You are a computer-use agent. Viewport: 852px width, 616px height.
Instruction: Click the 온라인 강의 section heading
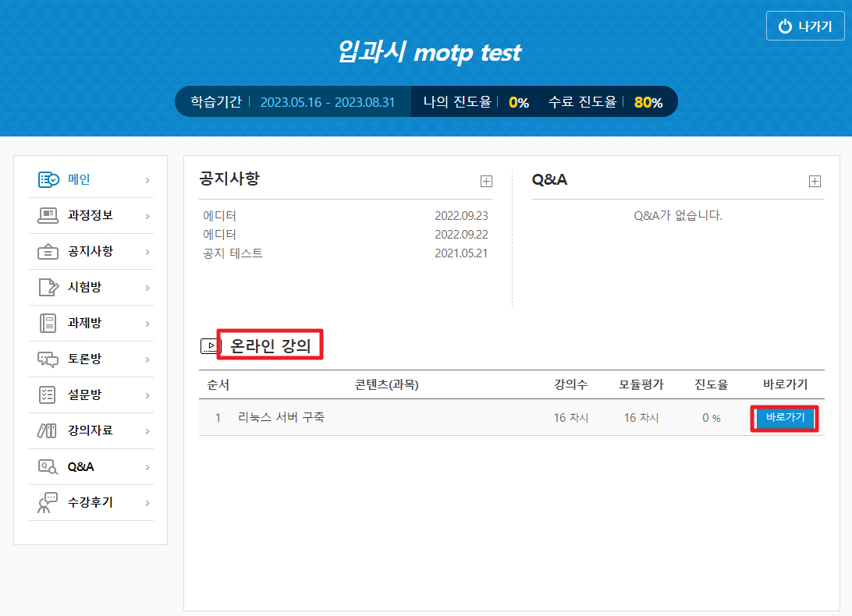[270, 346]
